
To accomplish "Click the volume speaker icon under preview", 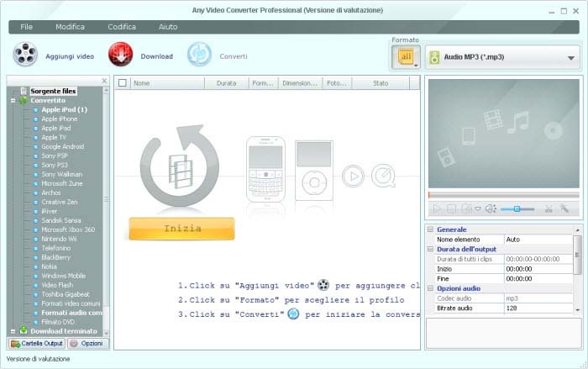I will coord(491,208).
